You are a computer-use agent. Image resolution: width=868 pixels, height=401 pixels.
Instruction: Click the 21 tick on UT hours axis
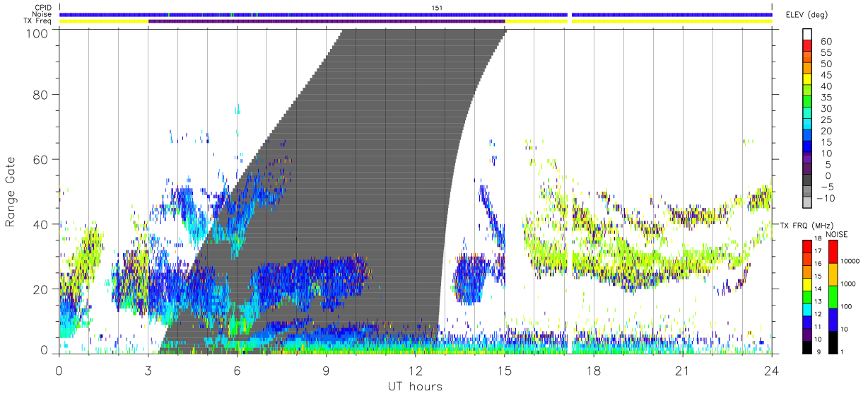point(682,370)
